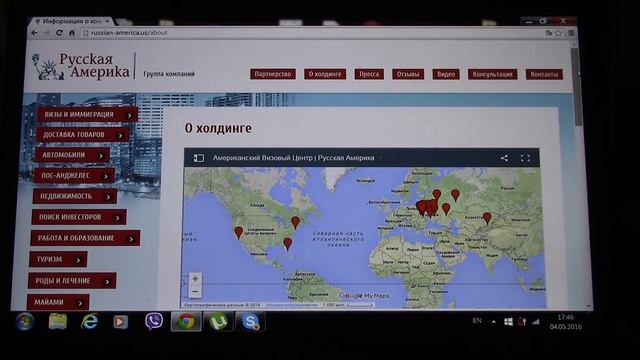Open uTorrent from the taskbar
This screenshot has width=640, height=360.
(218, 322)
